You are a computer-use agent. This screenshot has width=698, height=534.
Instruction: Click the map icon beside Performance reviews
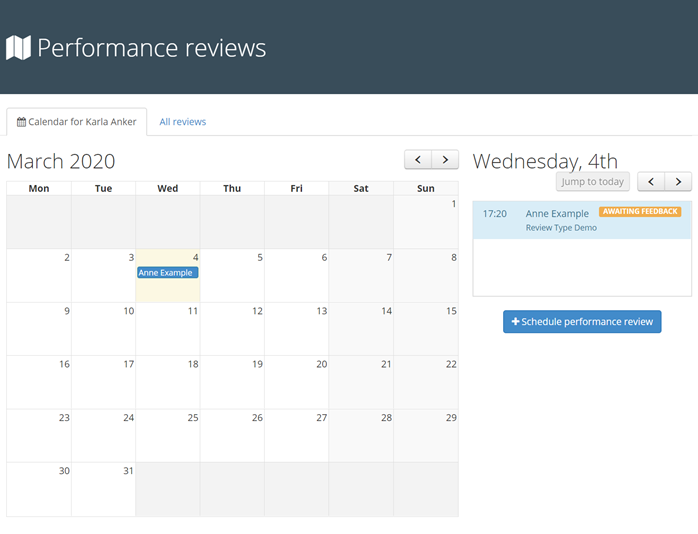pyautogui.click(x=18, y=48)
